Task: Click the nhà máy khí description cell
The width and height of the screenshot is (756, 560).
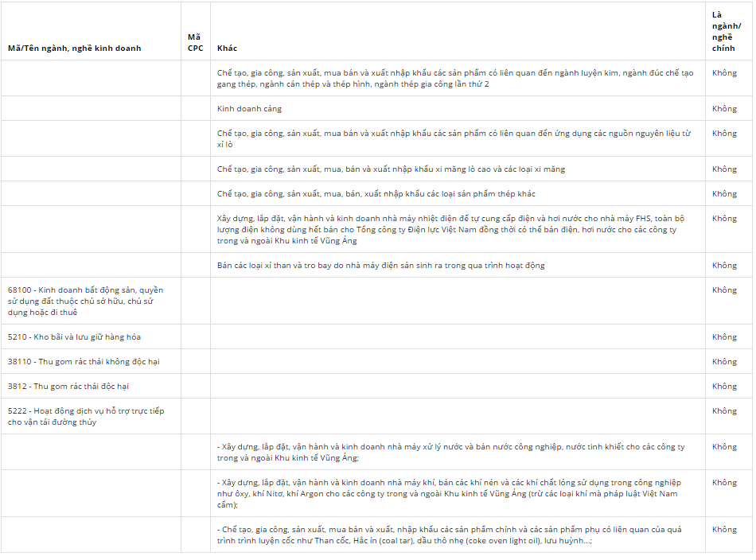Action: 449,493
